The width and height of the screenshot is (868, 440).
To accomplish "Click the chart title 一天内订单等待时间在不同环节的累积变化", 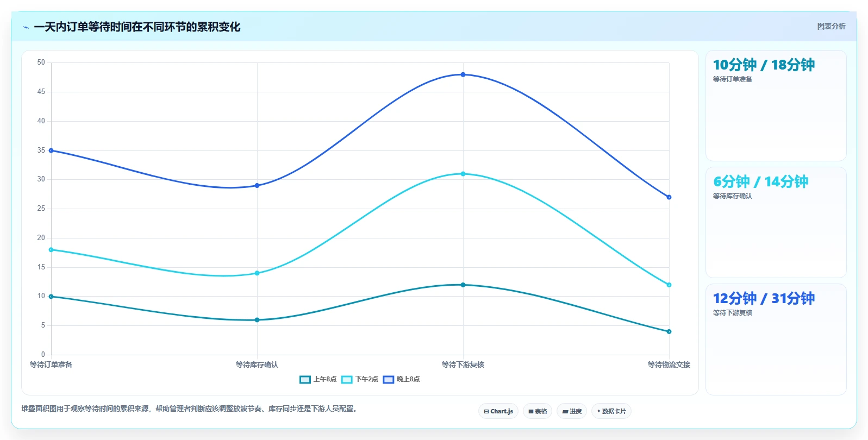I will [x=137, y=27].
